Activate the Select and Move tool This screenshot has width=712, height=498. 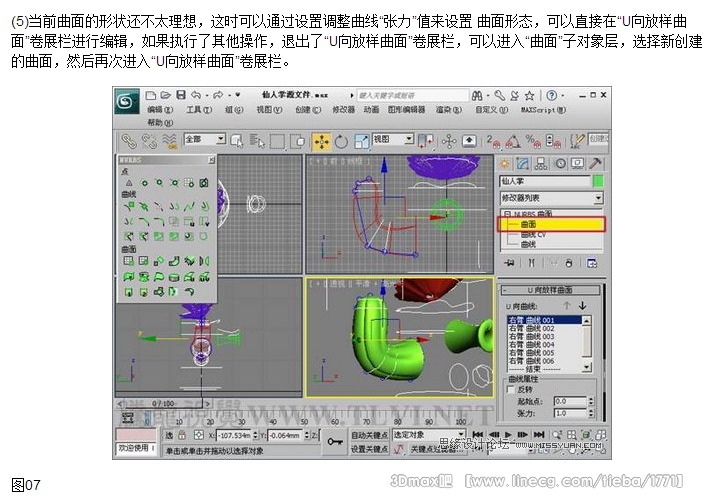click(321, 142)
